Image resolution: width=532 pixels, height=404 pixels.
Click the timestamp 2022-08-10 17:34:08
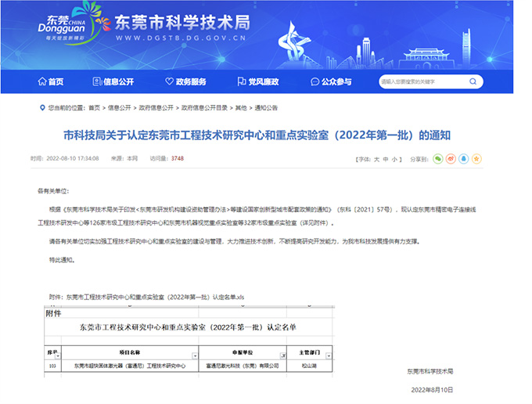coord(73,158)
